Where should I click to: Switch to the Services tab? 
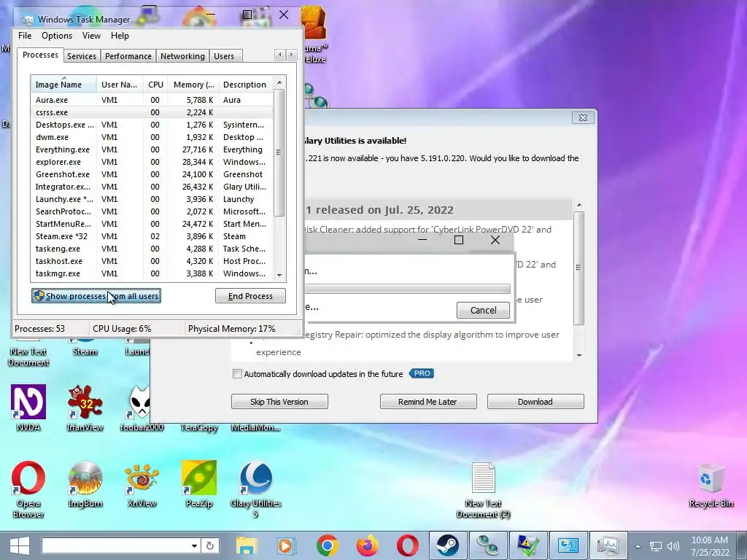(82, 56)
